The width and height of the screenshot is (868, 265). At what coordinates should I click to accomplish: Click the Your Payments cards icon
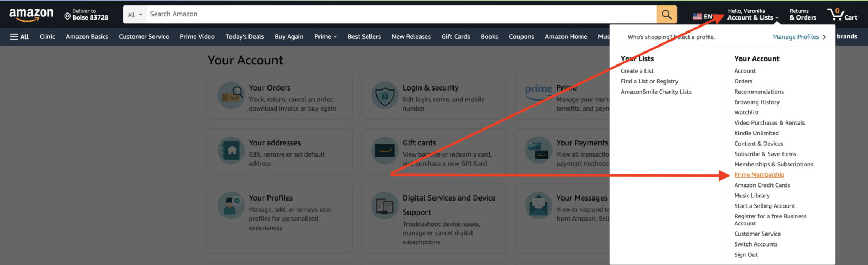[539, 151]
